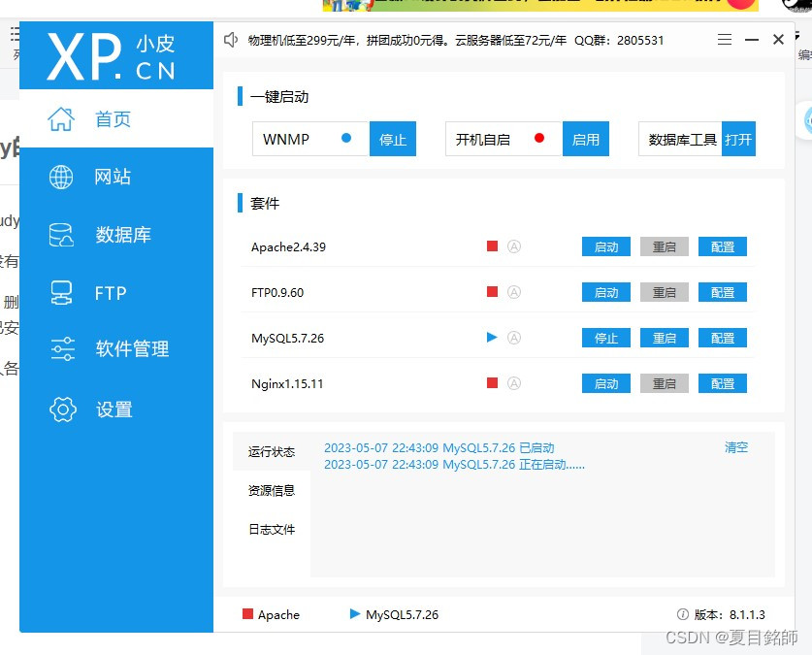
Task: Click log line 'MySQL5.7.26 已启动'
Action: point(439,448)
